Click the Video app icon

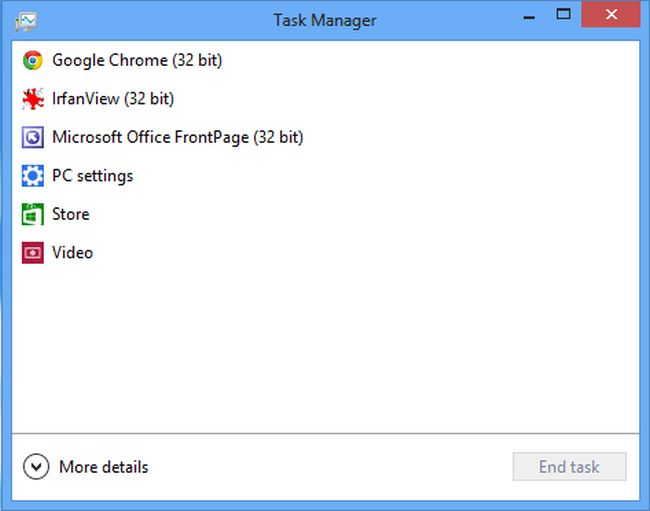[x=33, y=253]
